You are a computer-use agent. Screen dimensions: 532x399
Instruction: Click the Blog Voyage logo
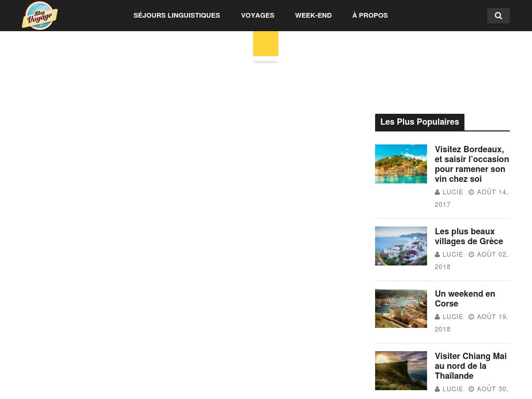(x=39, y=16)
